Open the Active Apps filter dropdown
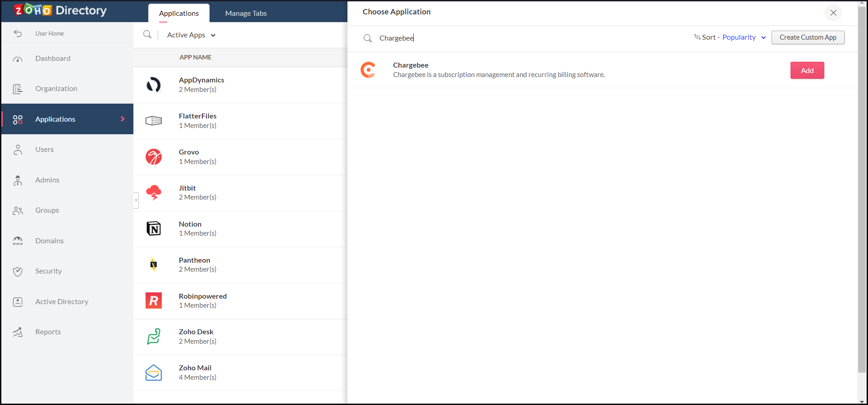The image size is (868, 405). click(x=191, y=35)
